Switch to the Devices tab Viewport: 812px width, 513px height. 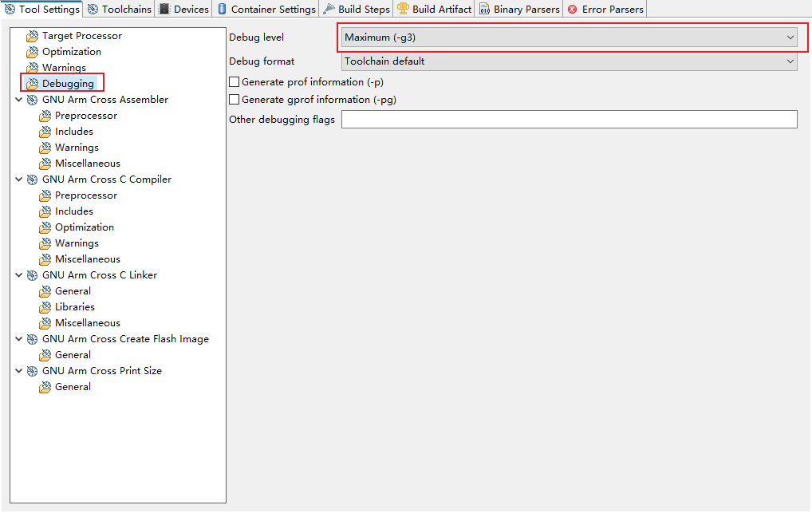[x=183, y=10]
